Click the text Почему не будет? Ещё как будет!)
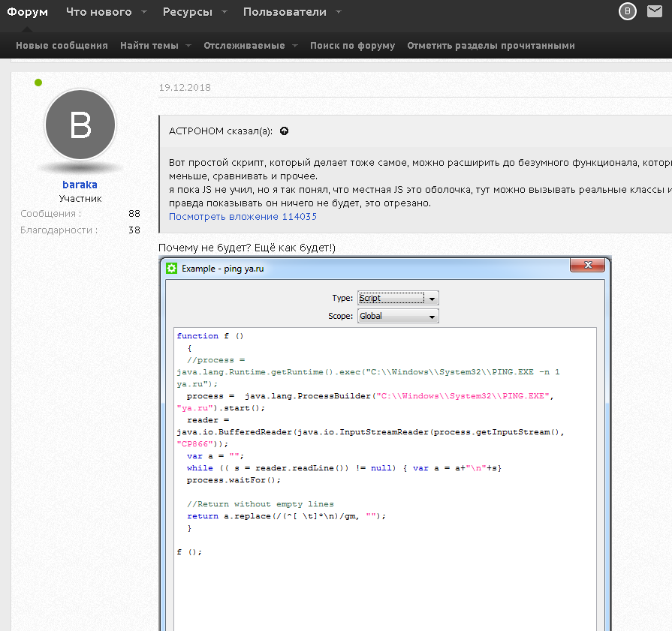This screenshot has height=631, width=672. (x=247, y=248)
